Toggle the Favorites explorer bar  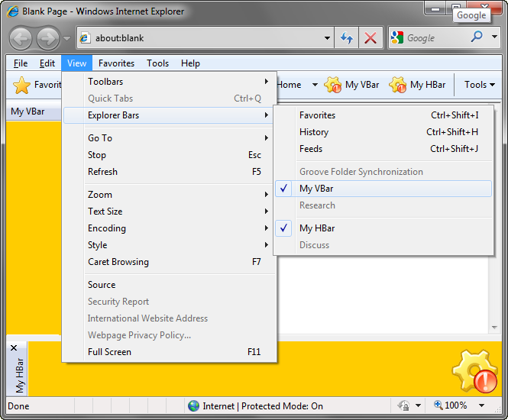click(383, 115)
